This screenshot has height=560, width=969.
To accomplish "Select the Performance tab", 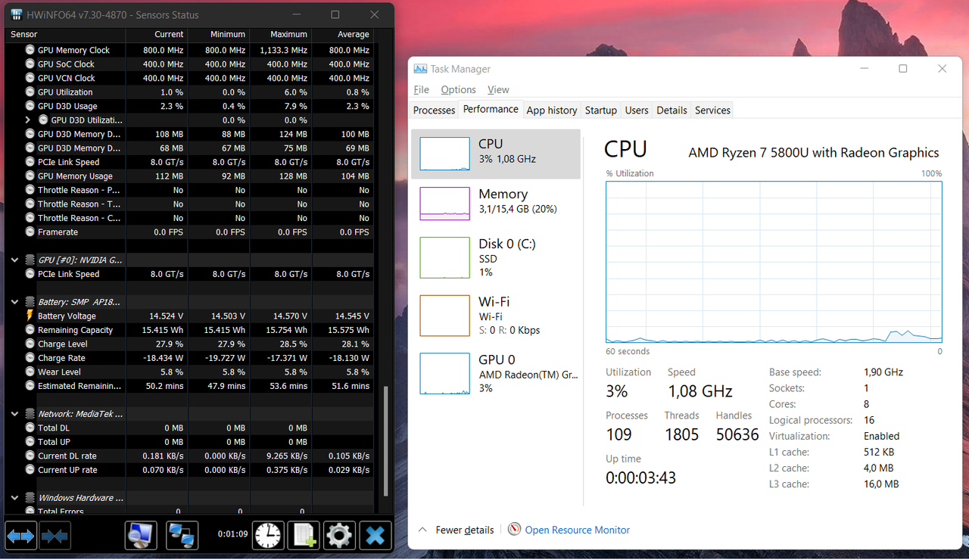I will tap(491, 109).
